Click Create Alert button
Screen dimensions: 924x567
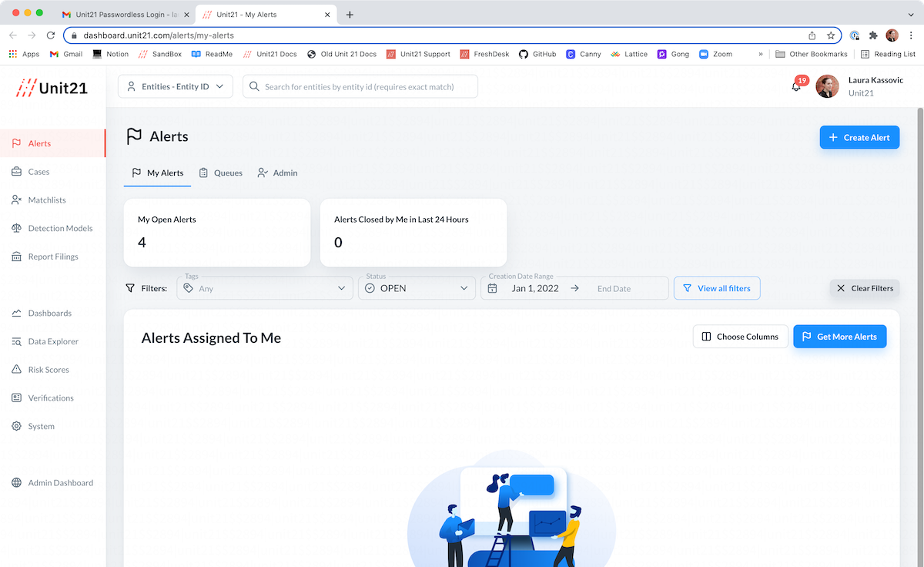pyautogui.click(x=859, y=137)
